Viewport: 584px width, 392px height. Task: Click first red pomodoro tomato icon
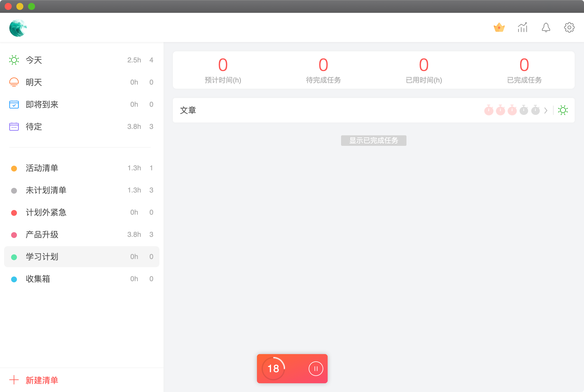pyautogui.click(x=489, y=110)
